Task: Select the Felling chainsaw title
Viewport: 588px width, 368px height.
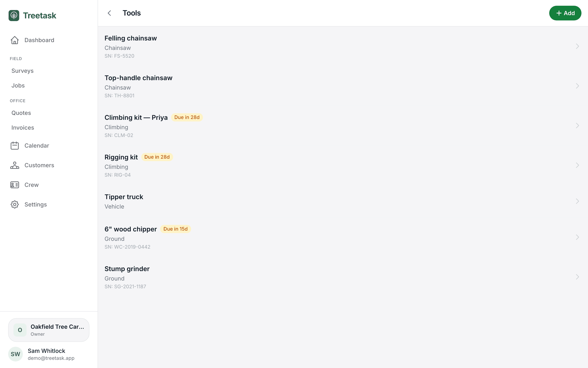Action: tap(130, 38)
